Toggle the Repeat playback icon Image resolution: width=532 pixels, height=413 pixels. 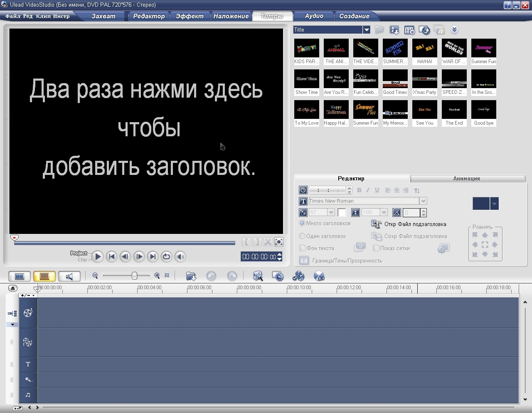(167, 257)
